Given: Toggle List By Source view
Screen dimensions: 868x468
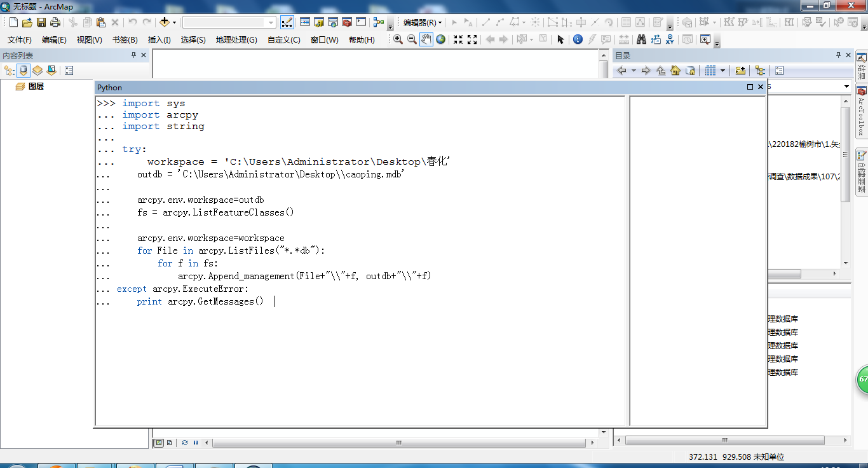Looking at the screenshot, I should pos(23,71).
